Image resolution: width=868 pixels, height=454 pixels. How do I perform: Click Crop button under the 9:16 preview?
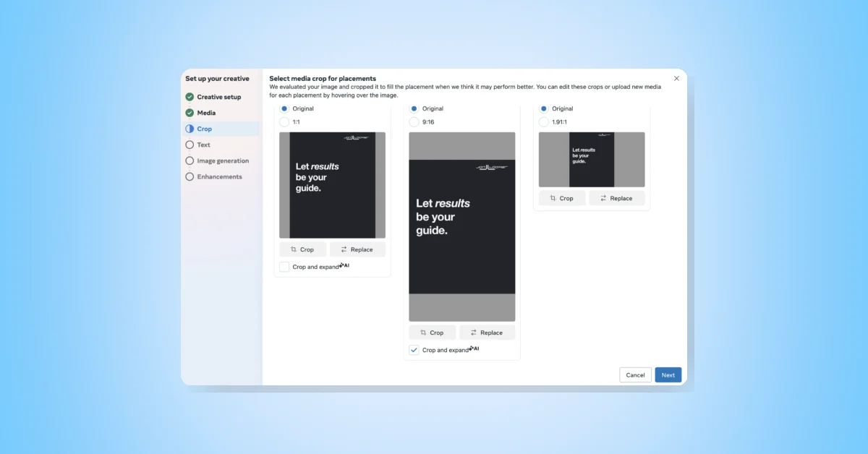(432, 333)
